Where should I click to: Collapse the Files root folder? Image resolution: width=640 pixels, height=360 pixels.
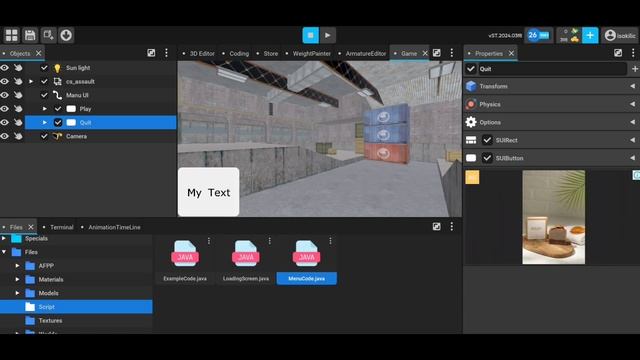[x=4, y=252]
